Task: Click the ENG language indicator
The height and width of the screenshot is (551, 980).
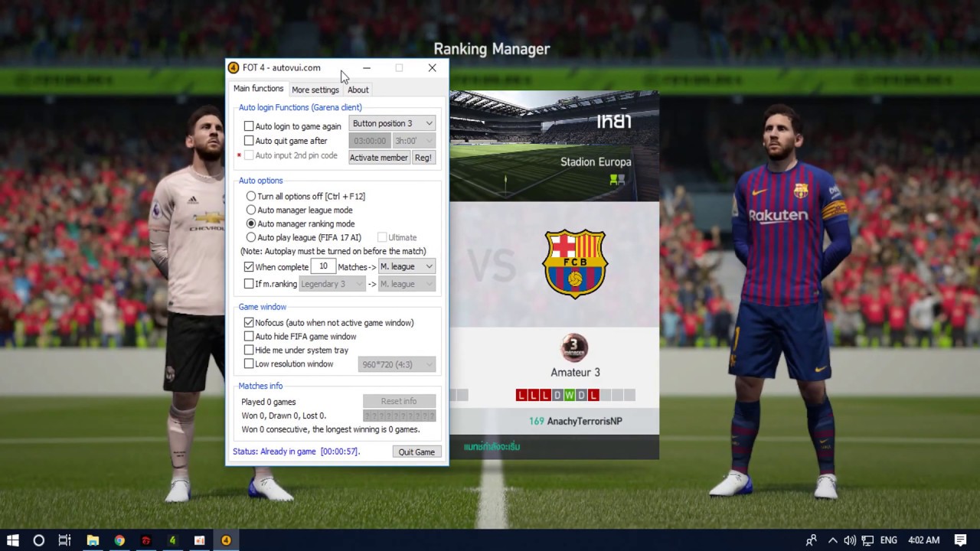Action: tap(888, 540)
